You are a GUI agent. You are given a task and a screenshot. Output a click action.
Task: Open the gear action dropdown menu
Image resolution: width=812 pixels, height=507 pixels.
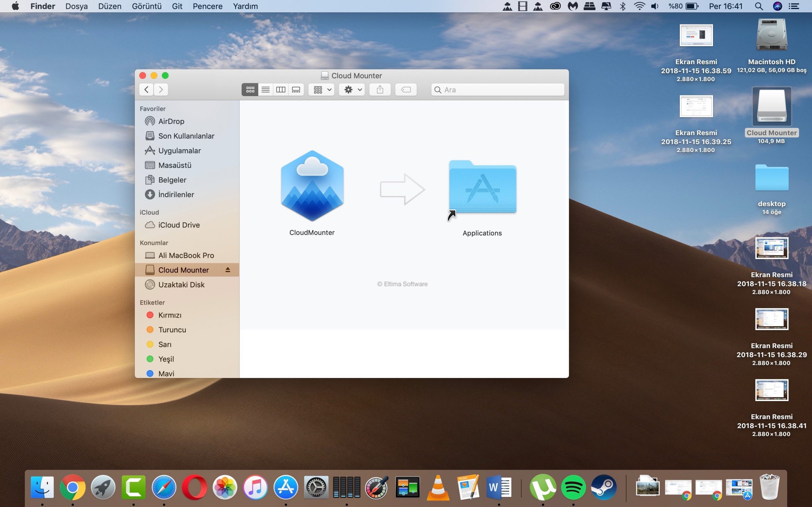tap(352, 90)
